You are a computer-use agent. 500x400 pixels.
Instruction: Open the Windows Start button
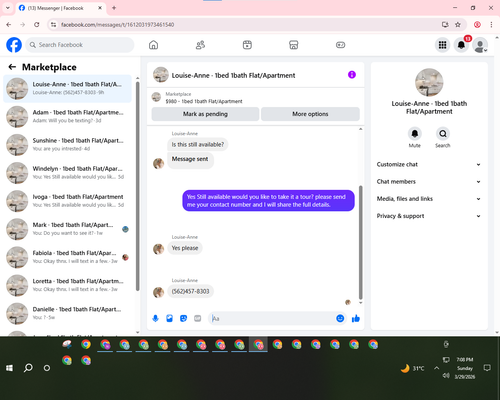[x=9, y=368]
